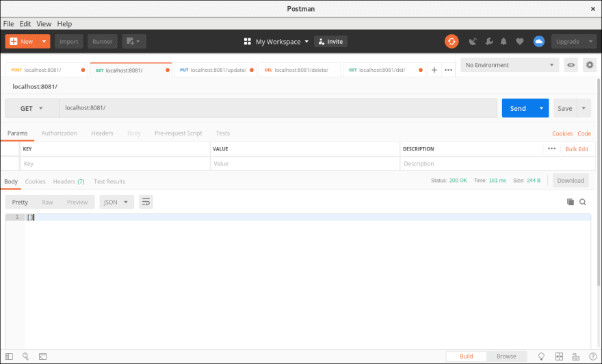Open the Authorization request tab

(x=59, y=133)
